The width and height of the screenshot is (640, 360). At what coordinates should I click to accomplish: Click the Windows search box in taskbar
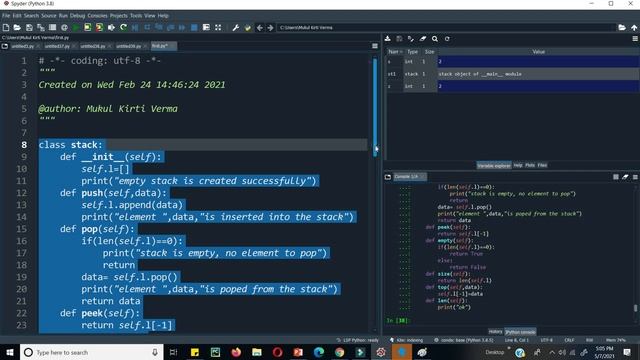click(x=91, y=352)
